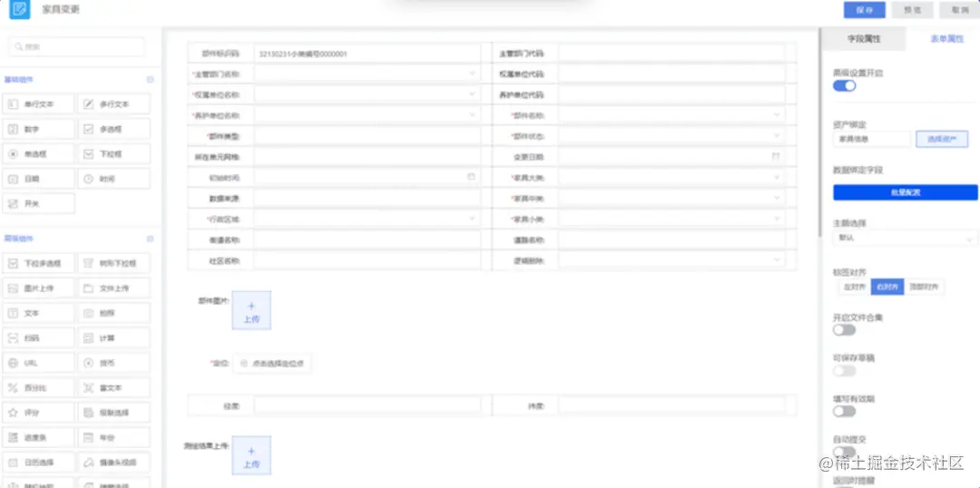Open the 家具小类 dropdown
Image resolution: width=980 pixels, height=488 pixels.
[x=671, y=220]
